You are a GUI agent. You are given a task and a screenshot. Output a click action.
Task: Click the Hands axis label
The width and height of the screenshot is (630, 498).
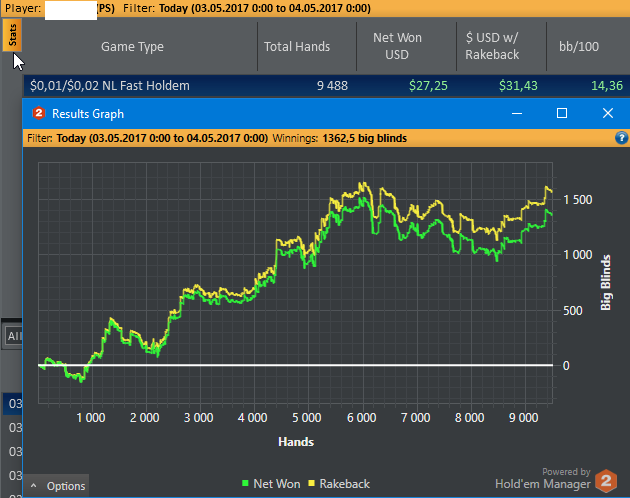tap(296, 442)
